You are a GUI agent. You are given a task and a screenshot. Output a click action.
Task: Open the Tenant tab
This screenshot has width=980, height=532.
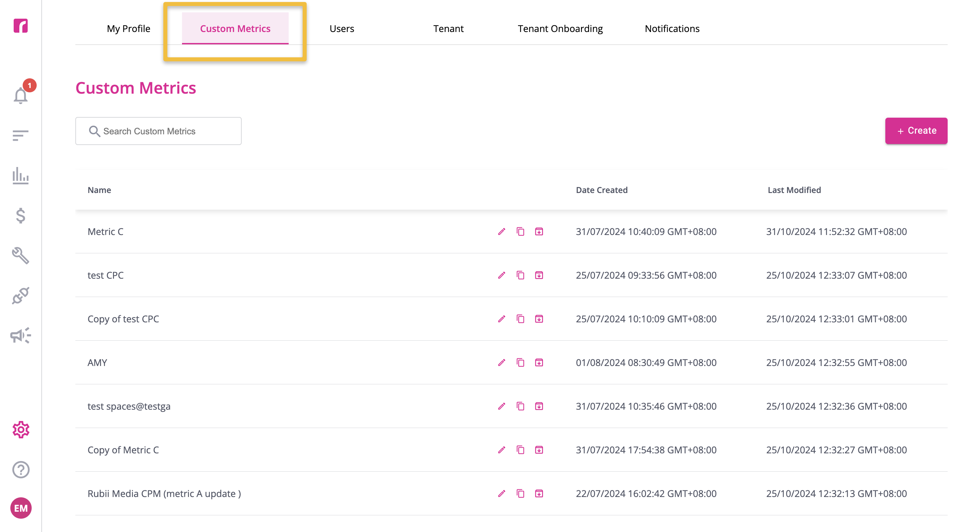coord(448,29)
